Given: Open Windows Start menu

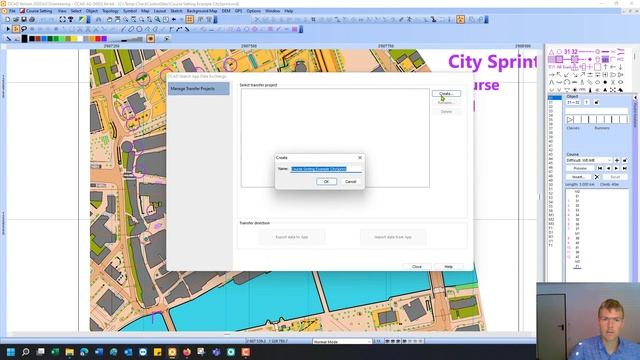Looking at the screenshot, I should coord(11,352).
